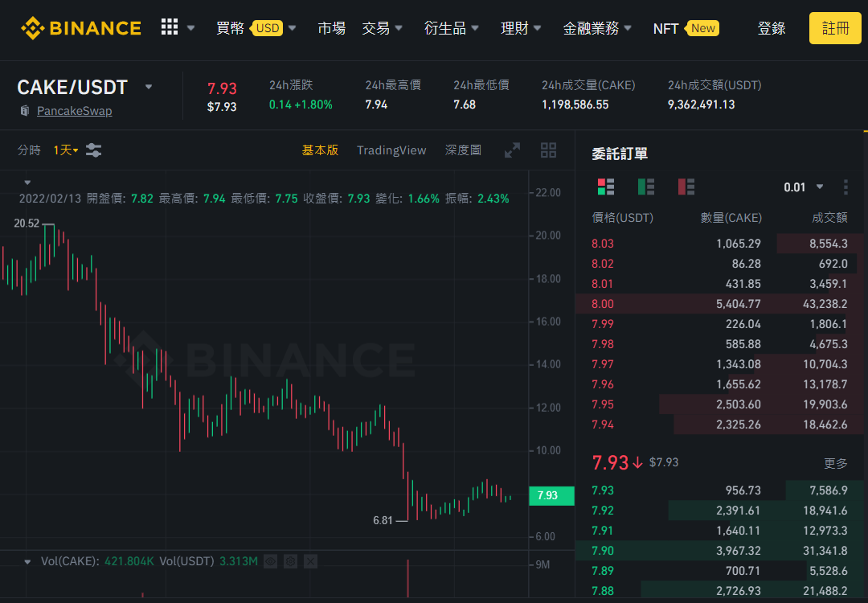The image size is (868, 603).
Task: Click the red down arrow beside 7.93
Action: (x=637, y=462)
